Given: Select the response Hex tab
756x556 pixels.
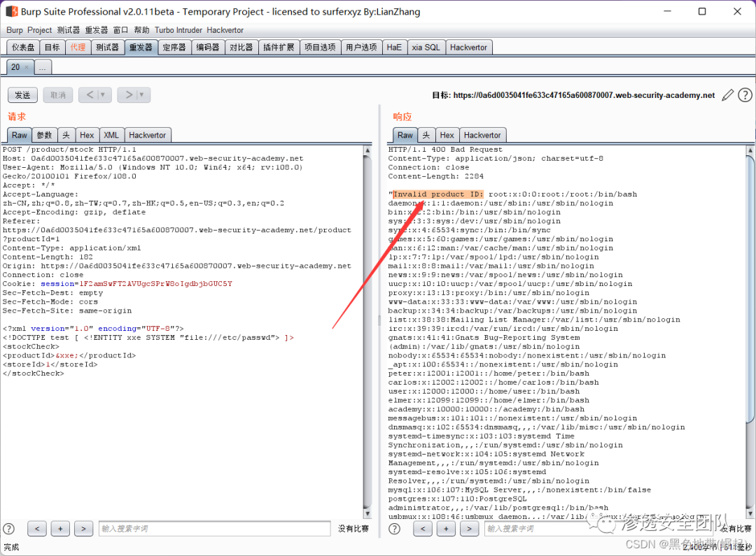Looking at the screenshot, I should [447, 135].
